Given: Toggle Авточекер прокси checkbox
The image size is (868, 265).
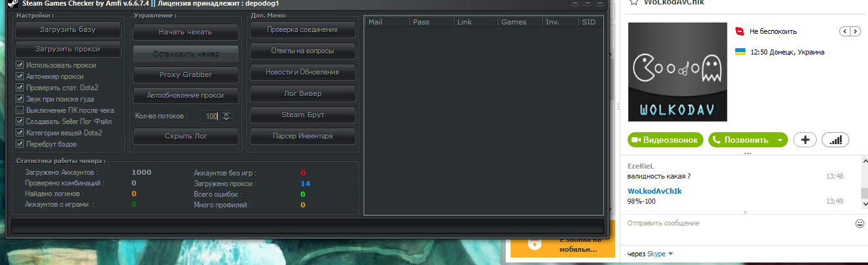Looking at the screenshot, I should pos(20,76).
